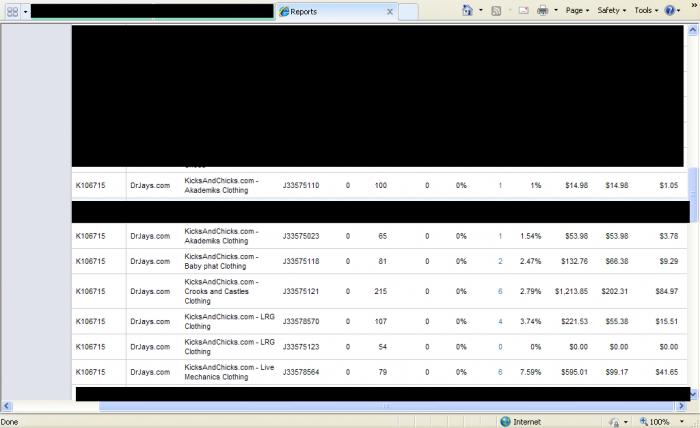Click the Crooks and Castles Clothing name cell

coord(221,291)
